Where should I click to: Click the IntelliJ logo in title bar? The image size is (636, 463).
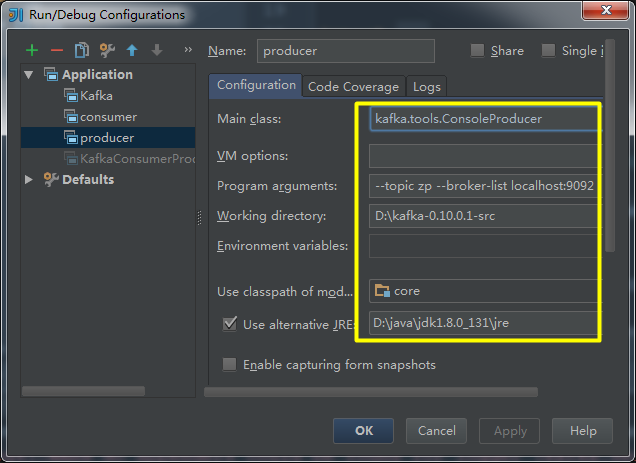tap(16, 15)
